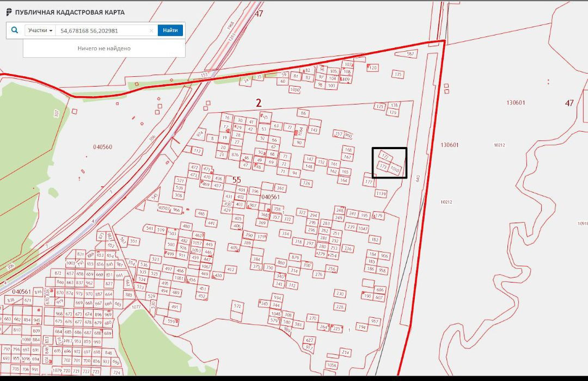Select parcel 135 on the map
588x381 pixels.
coord(398,74)
